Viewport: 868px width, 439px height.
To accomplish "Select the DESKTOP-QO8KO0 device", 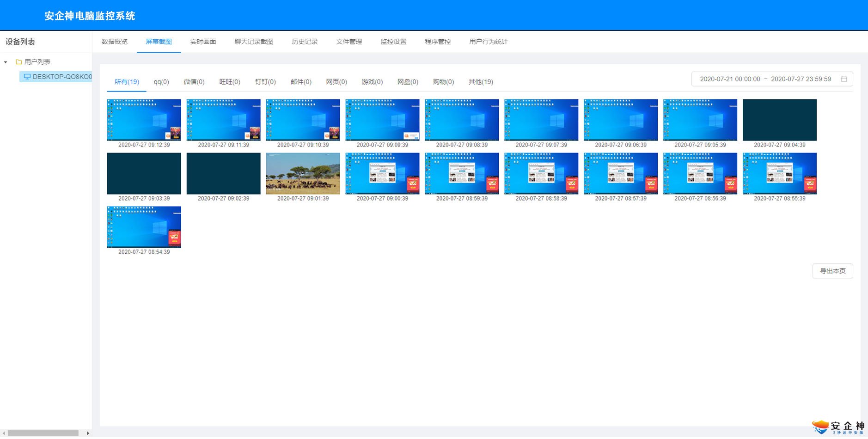I will pyautogui.click(x=56, y=77).
